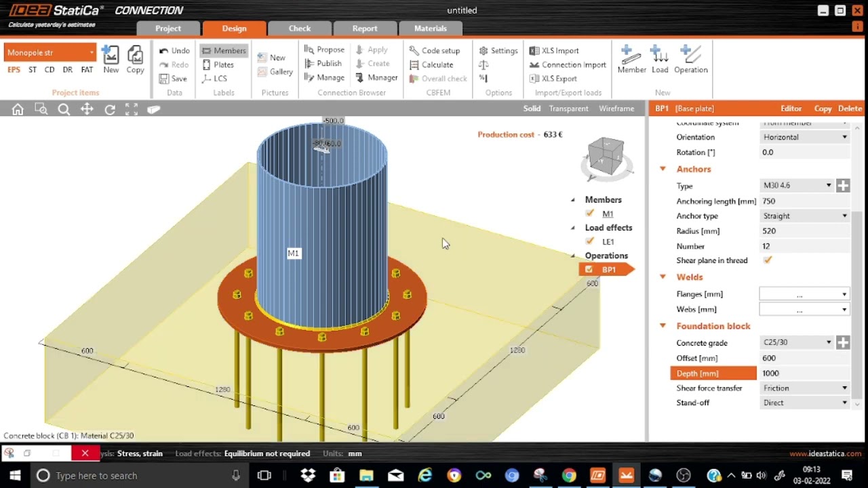Open Concrete grade dropdown
Image resolution: width=868 pixels, height=488 pixels.
(x=797, y=343)
